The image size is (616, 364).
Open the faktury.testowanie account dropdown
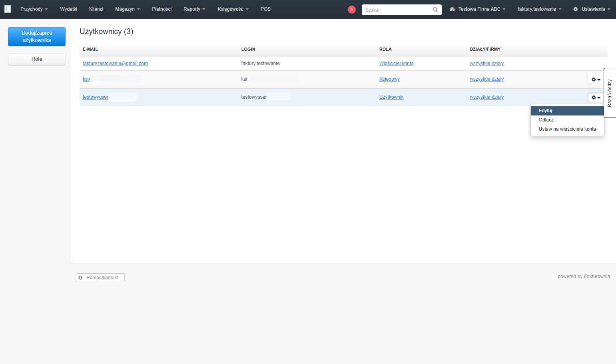click(x=539, y=9)
